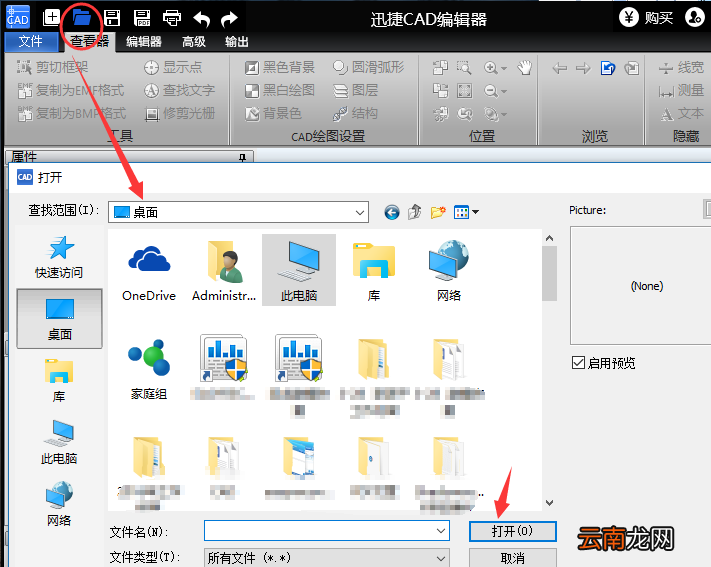Screen dimensions: 711x567
Task: Select 网络 in the places bar
Action: tap(59, 504)
